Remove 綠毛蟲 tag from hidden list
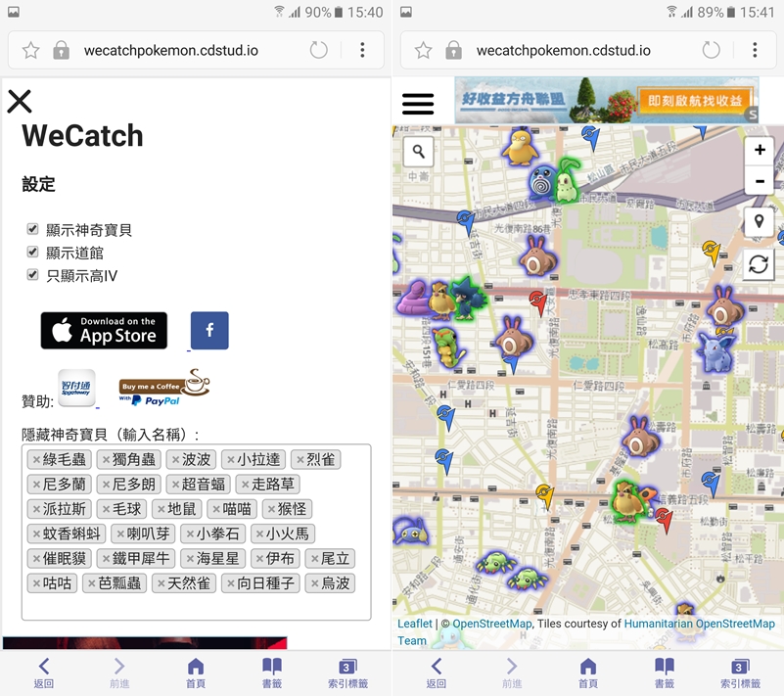This screenshot has width=784, height=696. [36, 459]
